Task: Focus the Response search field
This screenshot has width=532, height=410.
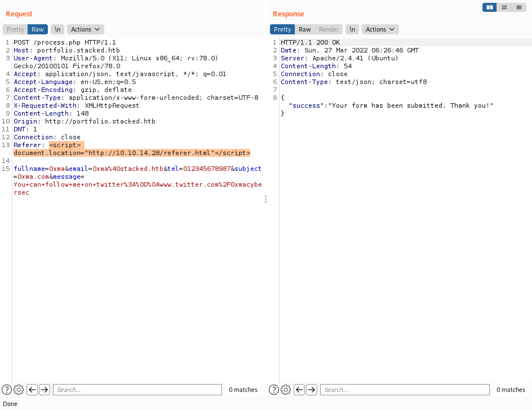Action: click(x=405, y=390)
